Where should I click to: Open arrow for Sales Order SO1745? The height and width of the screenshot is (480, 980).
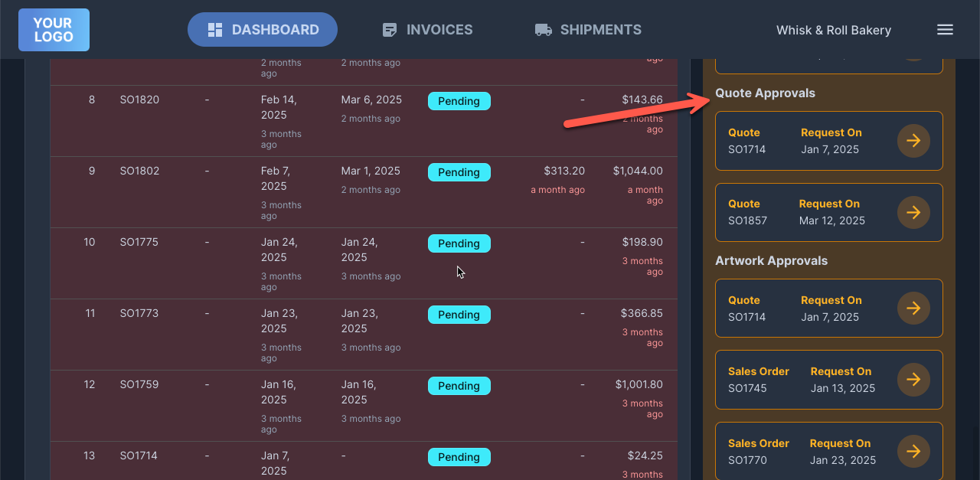pos(913,380)
